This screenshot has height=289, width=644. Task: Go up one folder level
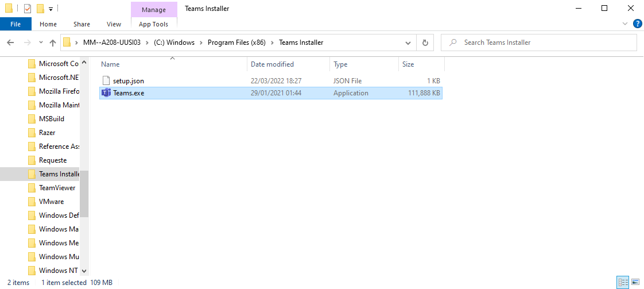53,43
